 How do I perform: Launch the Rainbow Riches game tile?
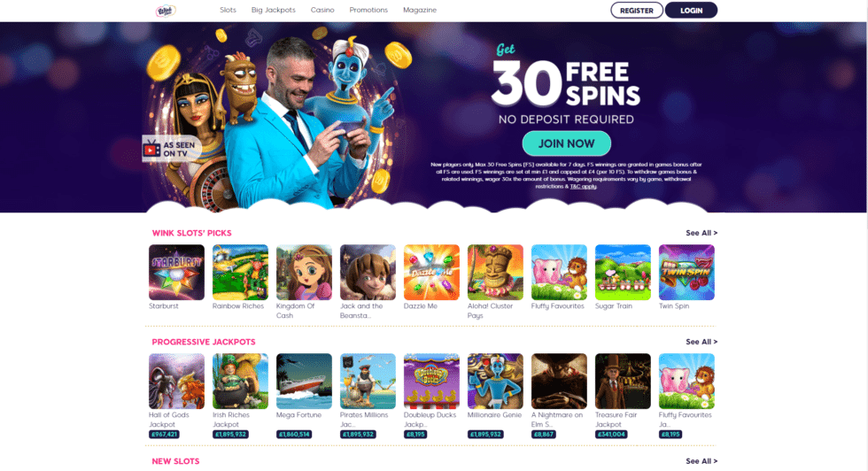240,273
